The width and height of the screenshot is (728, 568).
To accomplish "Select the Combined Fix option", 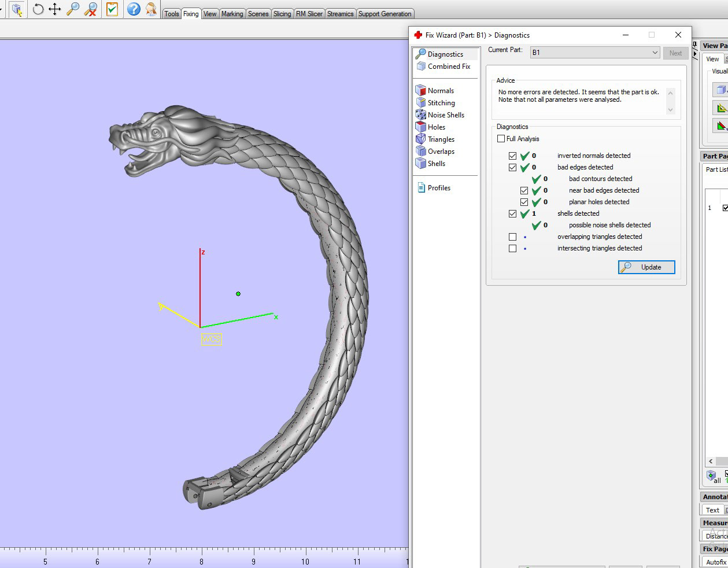I will tap(449, 67).
